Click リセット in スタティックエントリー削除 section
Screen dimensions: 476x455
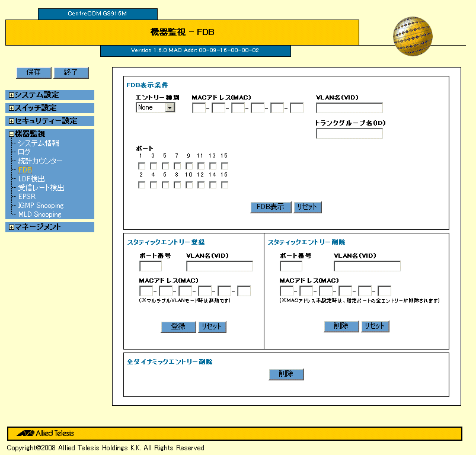click(375, 326)
